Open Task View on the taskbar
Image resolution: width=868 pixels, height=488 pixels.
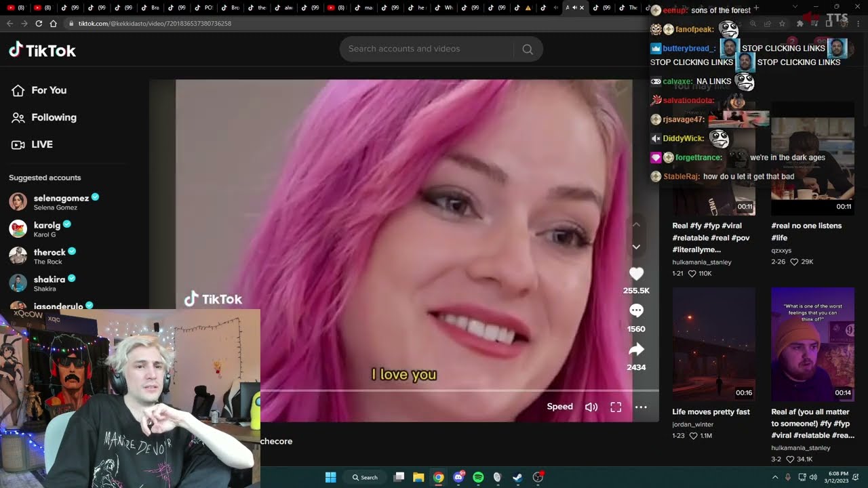(x=399, y=477)
